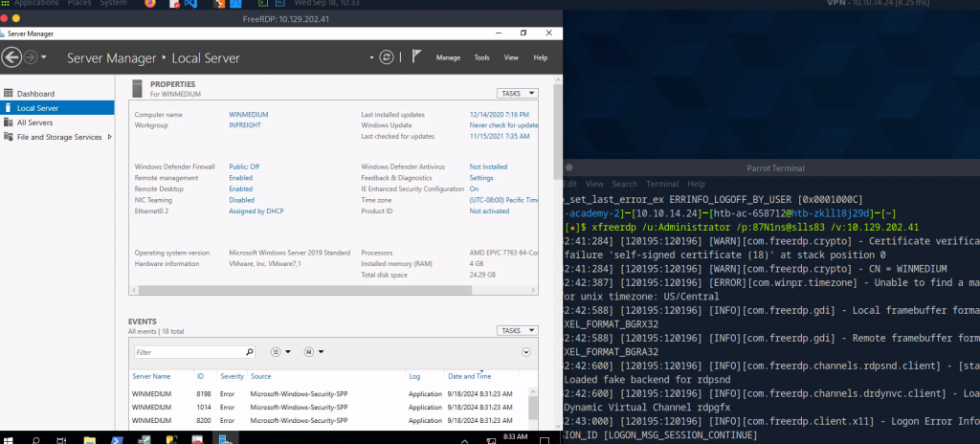Screen dimensions: 980x444
Task: Select the event row with ID 8198
Action: (x=329, y=394)
